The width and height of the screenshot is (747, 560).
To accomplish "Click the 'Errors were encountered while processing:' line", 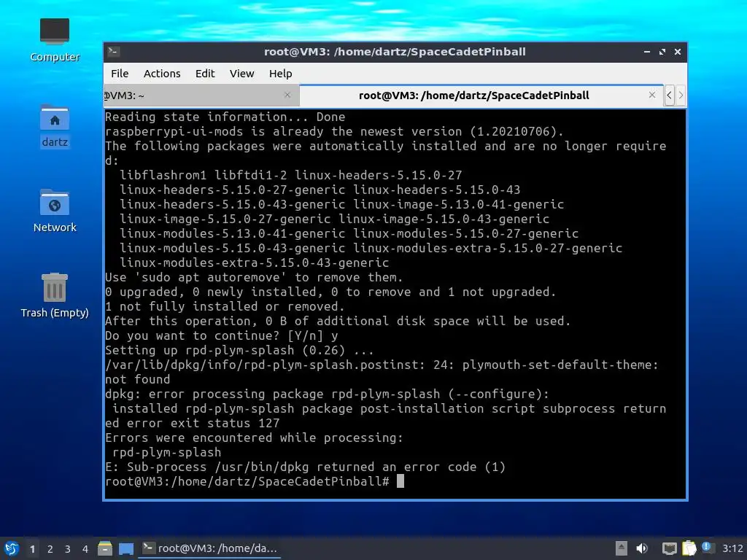I will click(254, 437).
